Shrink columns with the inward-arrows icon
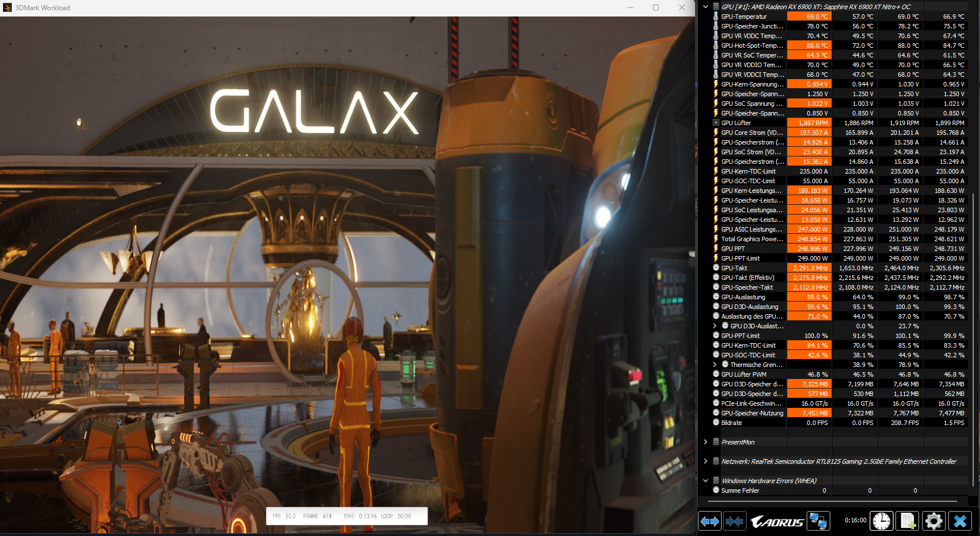This screenshot has width=980, height=536. coord(734,521)
